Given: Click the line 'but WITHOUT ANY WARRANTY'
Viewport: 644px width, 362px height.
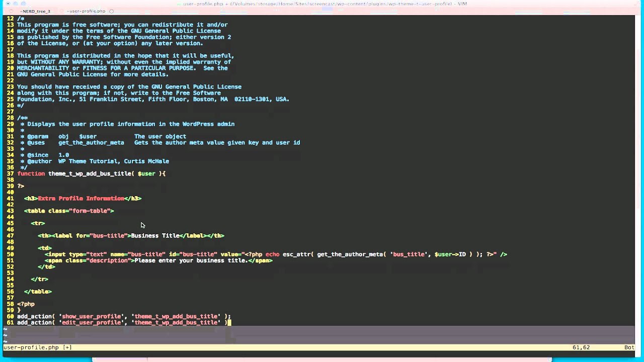Looking at the screenshot, I should (x=124, y=62).
